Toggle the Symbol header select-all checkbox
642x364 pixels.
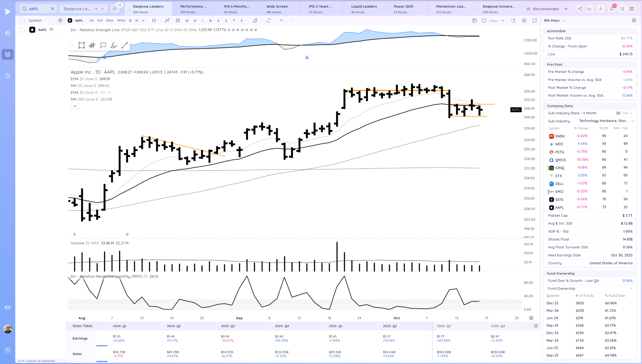pyautogui.click(x=23, y=21)
